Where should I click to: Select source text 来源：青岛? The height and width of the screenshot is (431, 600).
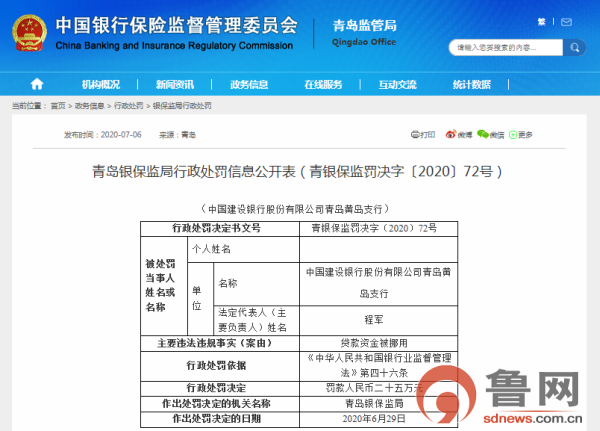[x=177, y=135]
